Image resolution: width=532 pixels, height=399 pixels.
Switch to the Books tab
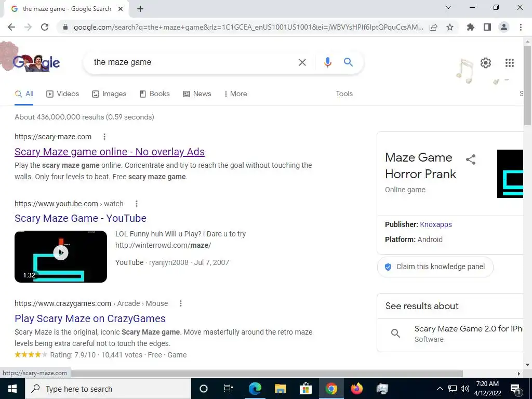[154, 94]
